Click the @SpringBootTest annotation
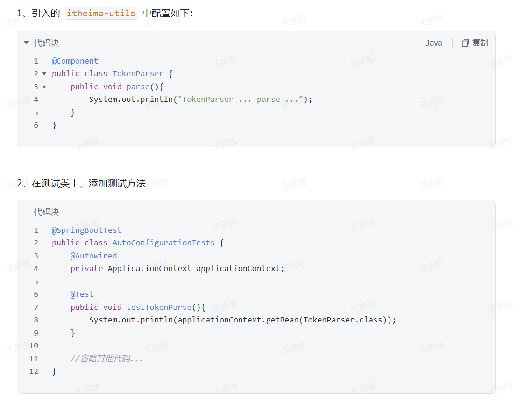This screenshot has height=408, width=532. [x=86, y=230]
